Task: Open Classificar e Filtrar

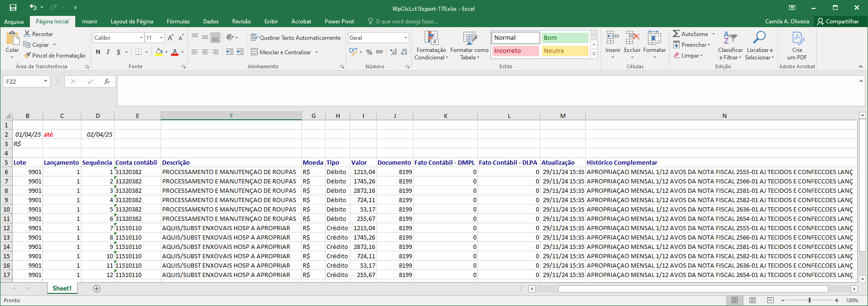Action: [730, 45]
